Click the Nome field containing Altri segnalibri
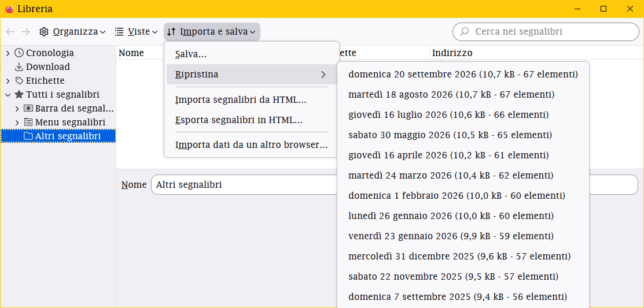 pos(394,184)
